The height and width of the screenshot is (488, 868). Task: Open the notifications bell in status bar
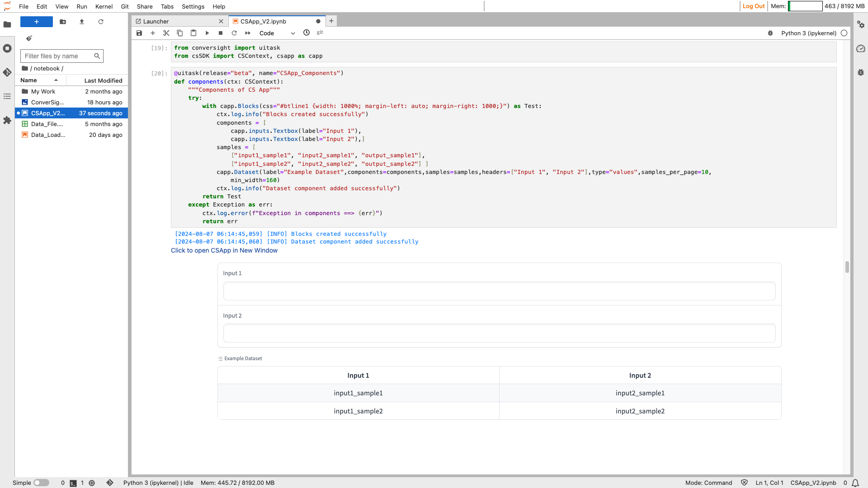[855, 483]
